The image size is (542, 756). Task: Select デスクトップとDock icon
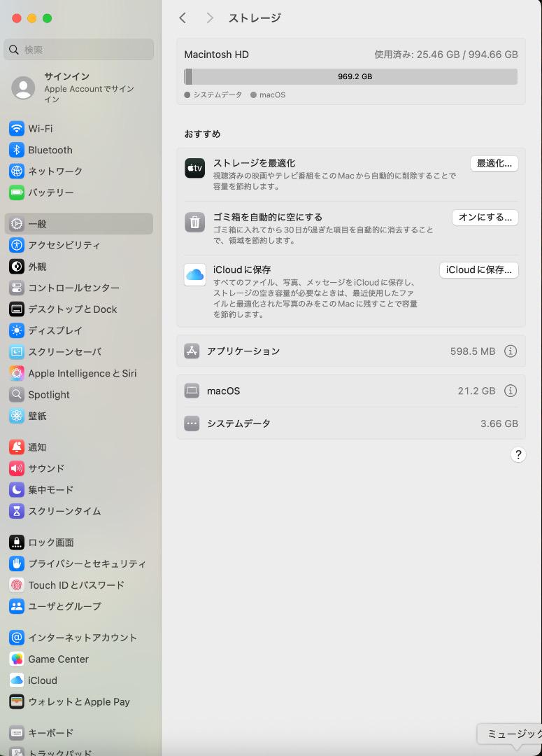pyautogui.click(x=16, y=309)
